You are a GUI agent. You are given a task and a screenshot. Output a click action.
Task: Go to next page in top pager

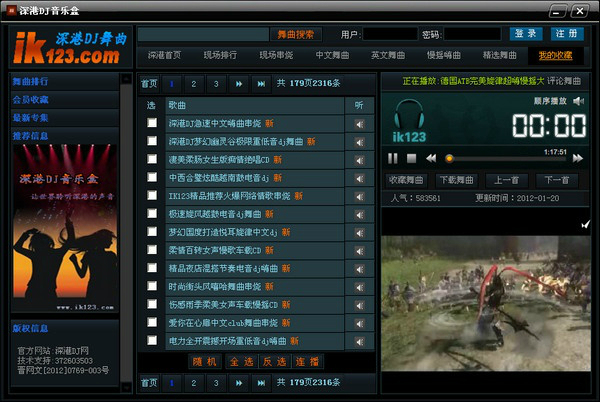[239, 84]
